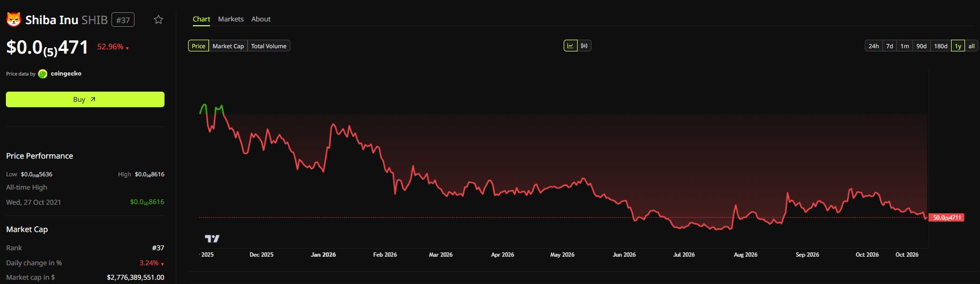Set chart range to 180d
The height and width of the screenshot is (284, 980).
click(x=941, y=46)
